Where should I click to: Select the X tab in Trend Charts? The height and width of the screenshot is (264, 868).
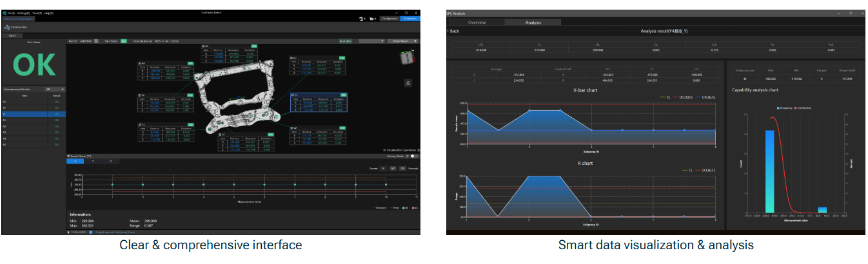click(x=75, y=161)
